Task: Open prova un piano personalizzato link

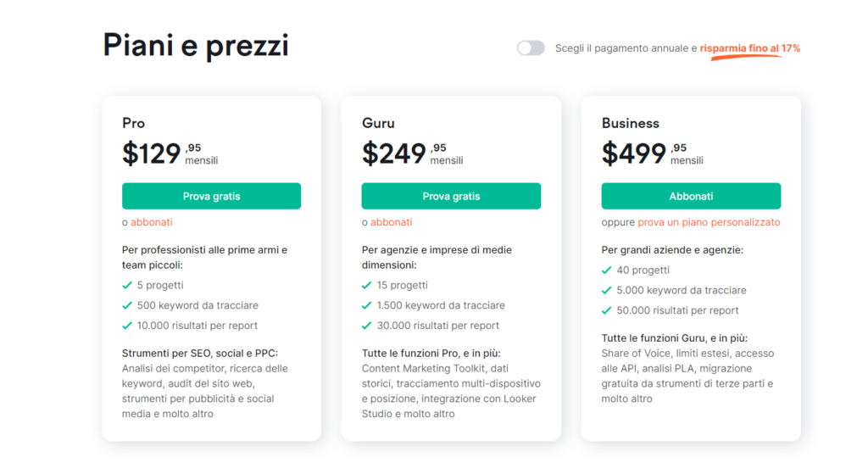Action: point(709,222)
